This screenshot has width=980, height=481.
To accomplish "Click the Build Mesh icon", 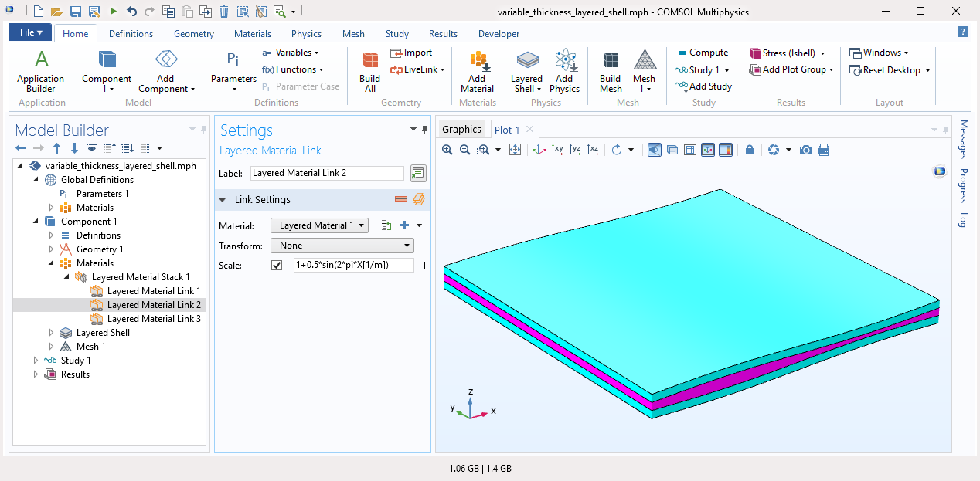I will coord(610,71).
